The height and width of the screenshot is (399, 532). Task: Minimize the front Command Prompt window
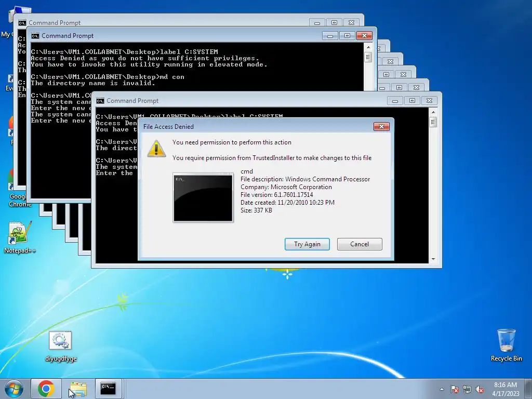click(x=395, y=101)
